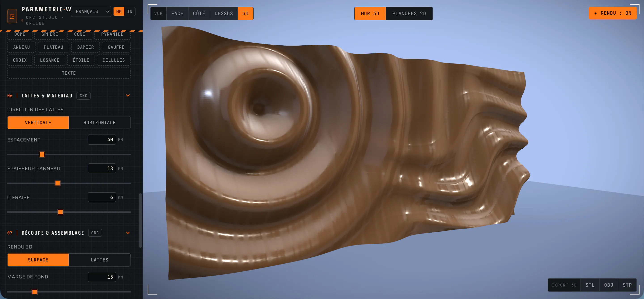Click the Marge de Fond value field
The height and width of the screenshot is (299, 644).
(102, 277)
